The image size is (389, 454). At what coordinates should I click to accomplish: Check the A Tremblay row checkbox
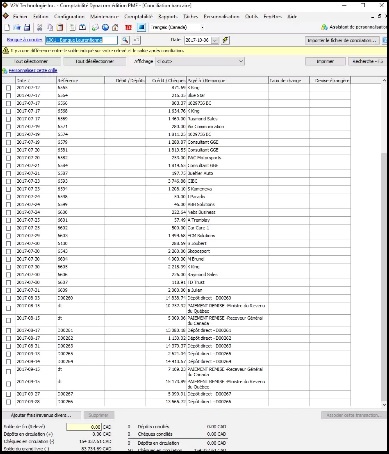click(9, 220)
